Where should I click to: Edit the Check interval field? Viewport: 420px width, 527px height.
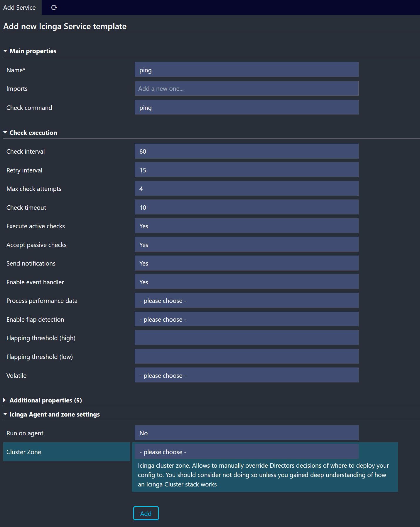pos(246,151)
